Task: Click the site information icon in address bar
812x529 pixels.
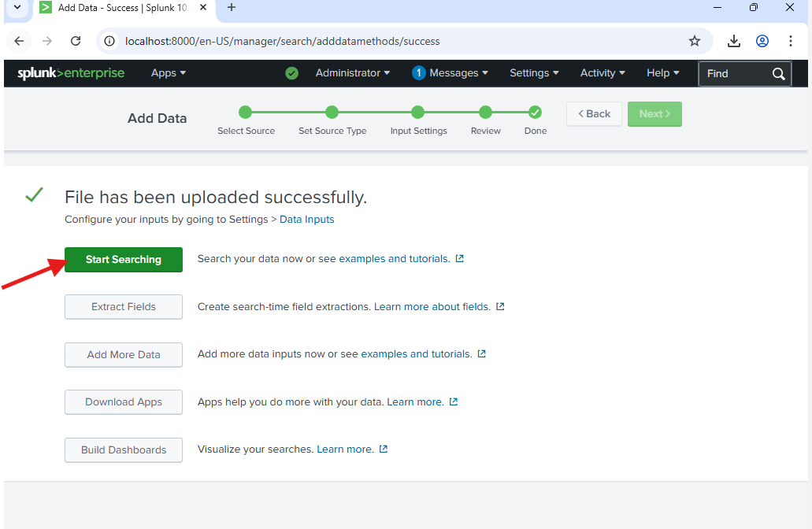Action: point(109,41)
